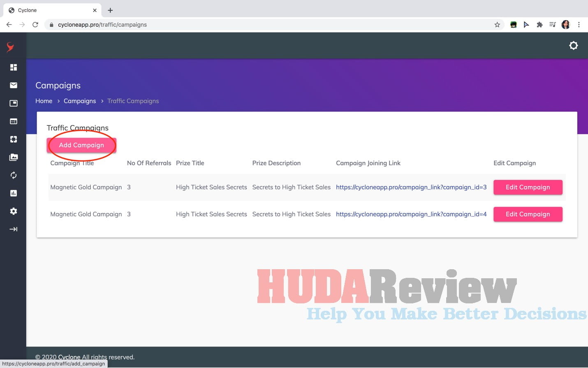Viewport: 588px width, 368px height.
Task: Click the Add Campaign button
Action: [x=81, y=145]
